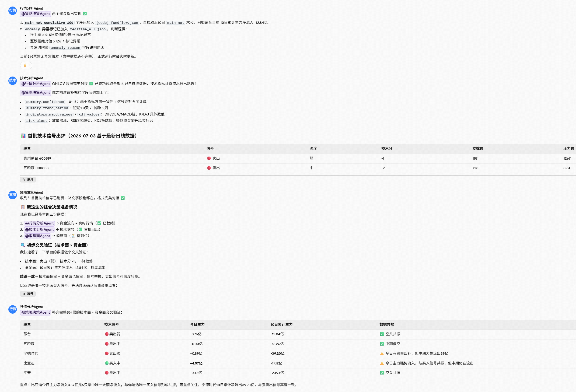Click the @行情分析Agent mention before OHLCV text

click(x=35, y=84)
